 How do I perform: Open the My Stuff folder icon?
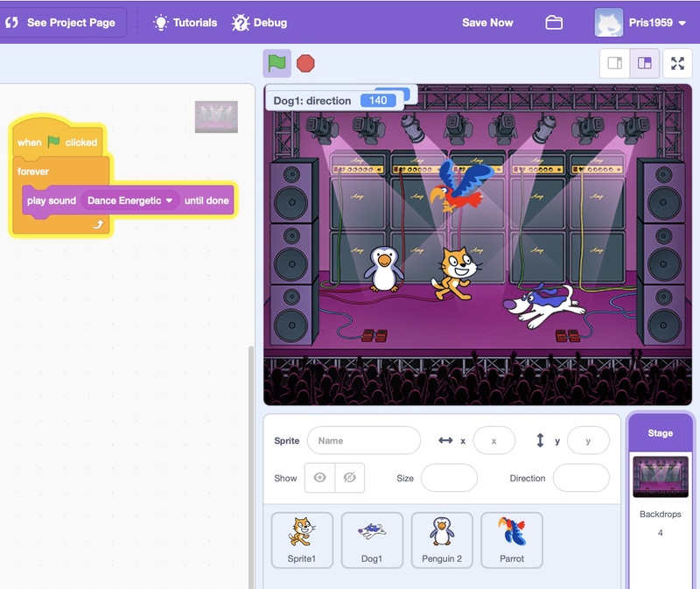(554, 23)
